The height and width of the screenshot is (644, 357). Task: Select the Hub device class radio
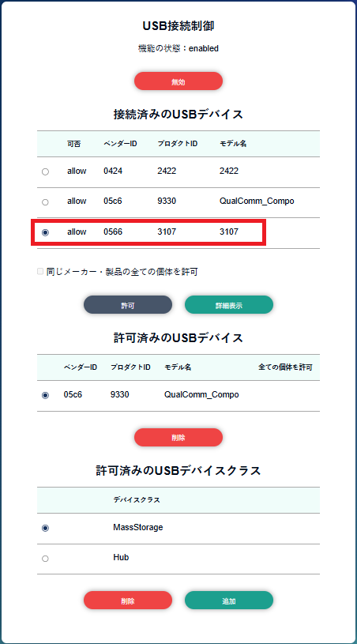[45, 559]
